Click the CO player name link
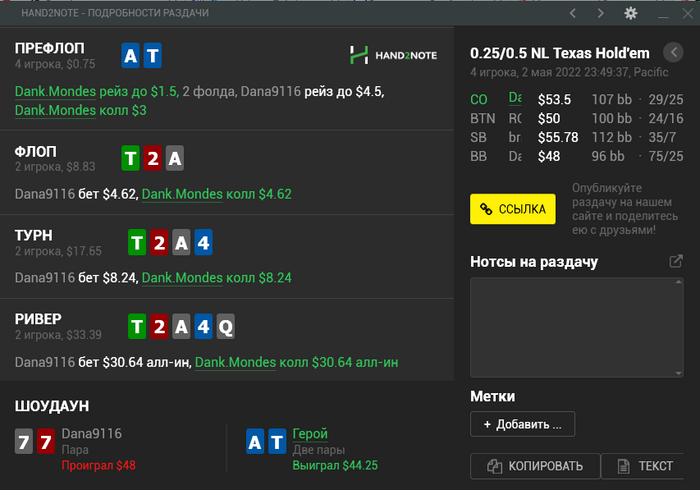Viewport: 700px width, 490px height. pos(515,98)
